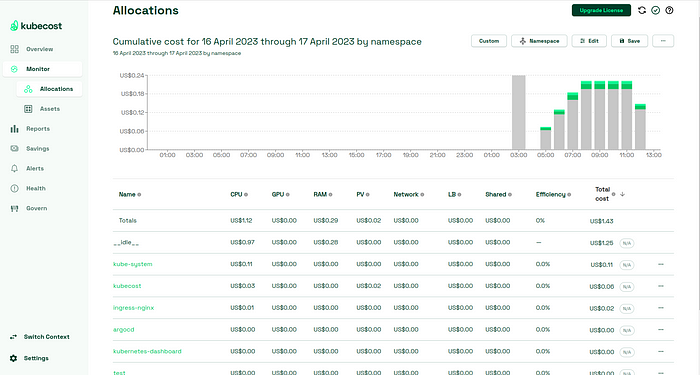Click the checkmark status icon in header

[x=655, y=10]
